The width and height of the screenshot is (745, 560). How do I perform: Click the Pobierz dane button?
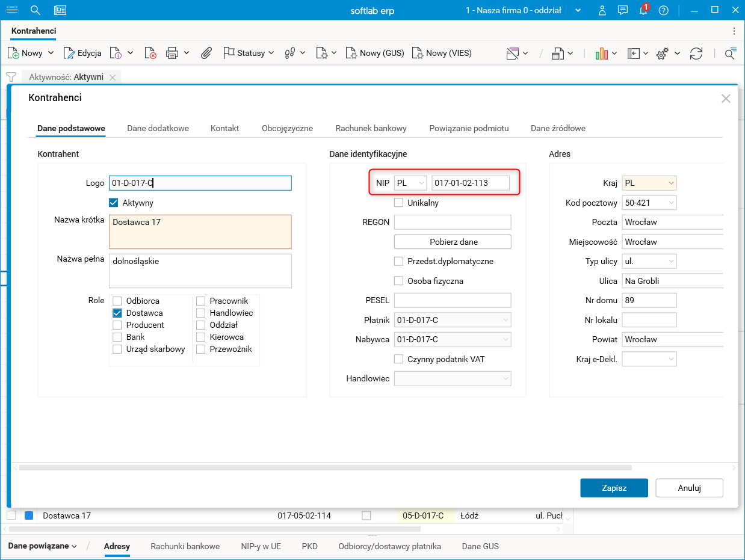tap(453, 242)
